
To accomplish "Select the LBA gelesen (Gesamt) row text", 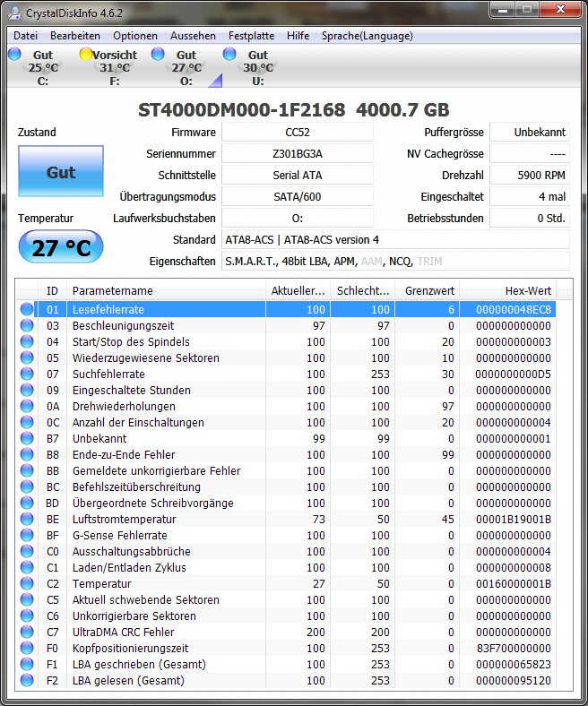I will (128, 680).
